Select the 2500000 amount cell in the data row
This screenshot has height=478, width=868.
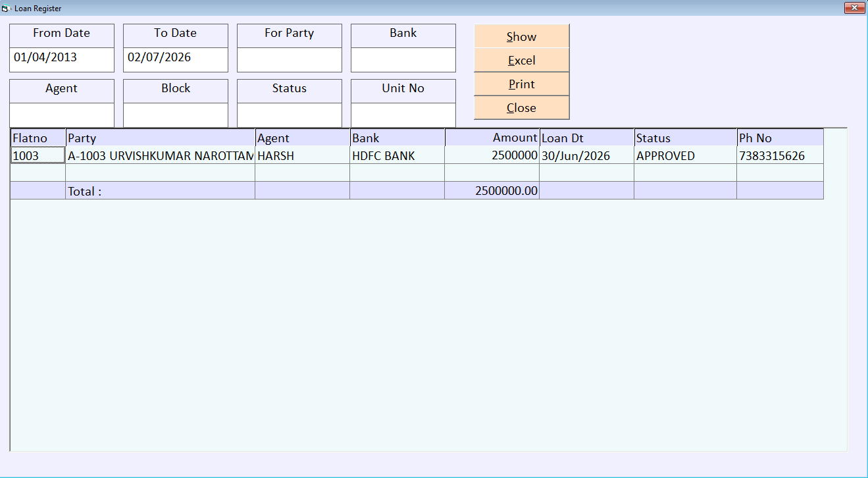[492, 155]
